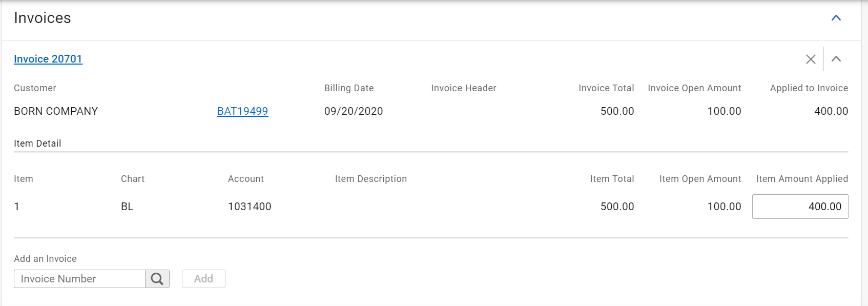This screenshot has width=868, height=306.
Task: Click the BORN COMPANY customer name
Action: point(56,111)
